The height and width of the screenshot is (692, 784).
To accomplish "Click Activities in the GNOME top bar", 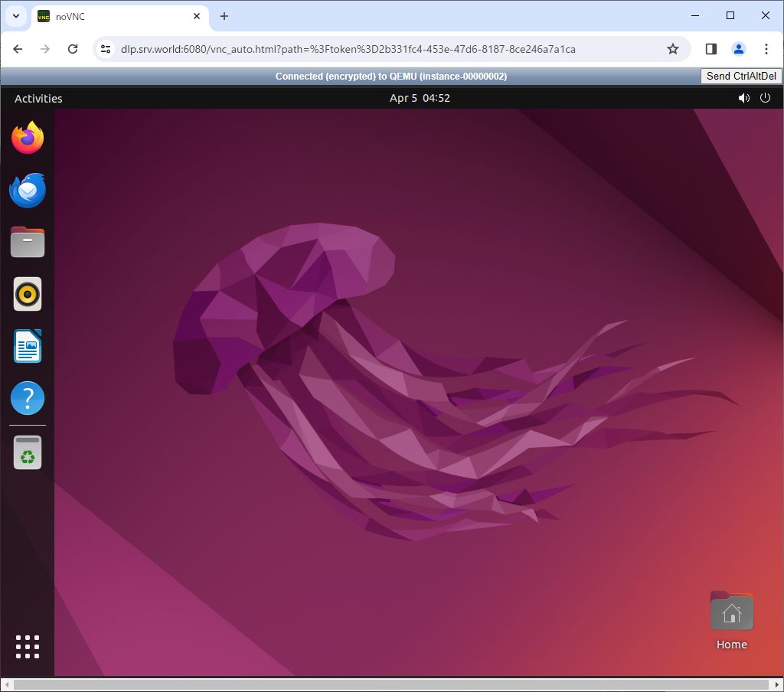I will pos(38,99).
